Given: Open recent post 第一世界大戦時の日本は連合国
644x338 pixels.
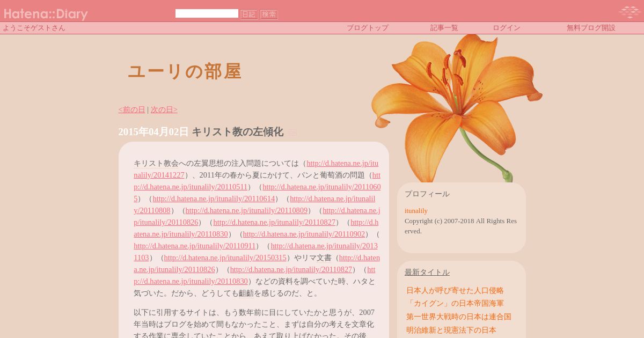Looking at the screenshot, I should [459, 317].
